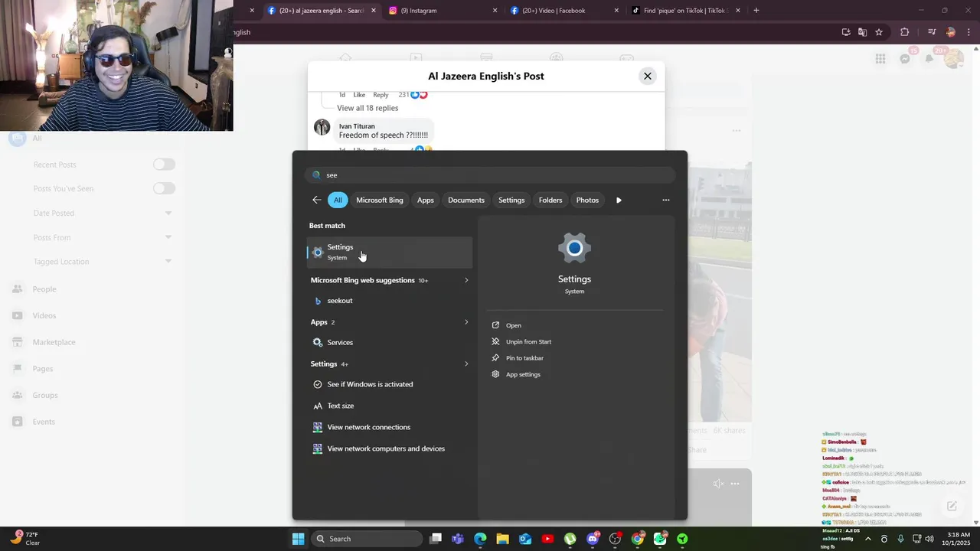This screenshot has height=551, width=980.
Task: Open Groups filter in Facebook sidebar
Action: pyautogui.click(x=45, y=395)
